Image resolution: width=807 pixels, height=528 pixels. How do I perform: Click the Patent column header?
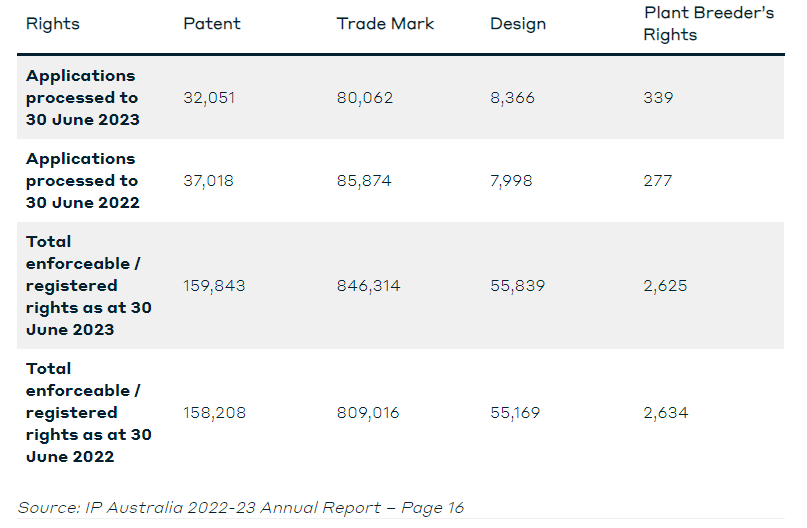tap(212, 24)
